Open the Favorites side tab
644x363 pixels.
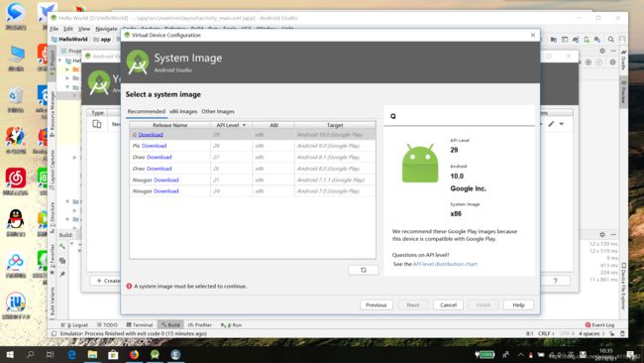pos(53,260)
